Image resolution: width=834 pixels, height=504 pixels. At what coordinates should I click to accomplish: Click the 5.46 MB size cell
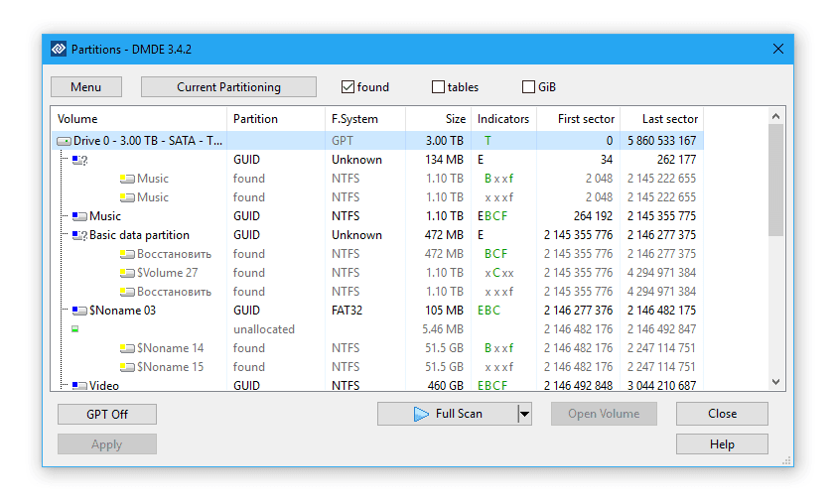coord(443,329)
